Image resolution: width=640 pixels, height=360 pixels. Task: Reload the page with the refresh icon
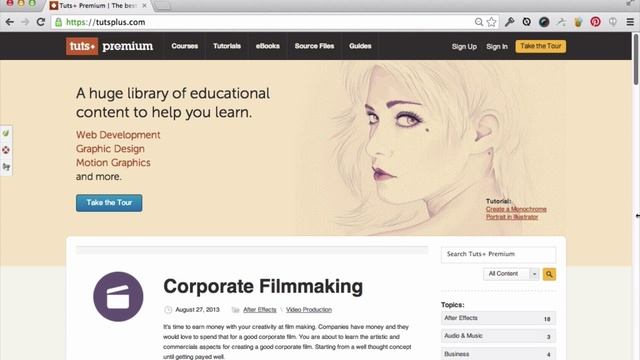point(41,22)
